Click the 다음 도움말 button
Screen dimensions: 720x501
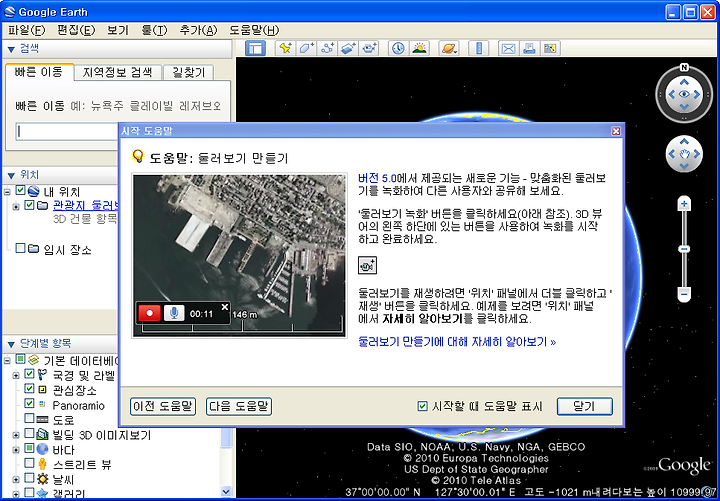pos(239,406)
